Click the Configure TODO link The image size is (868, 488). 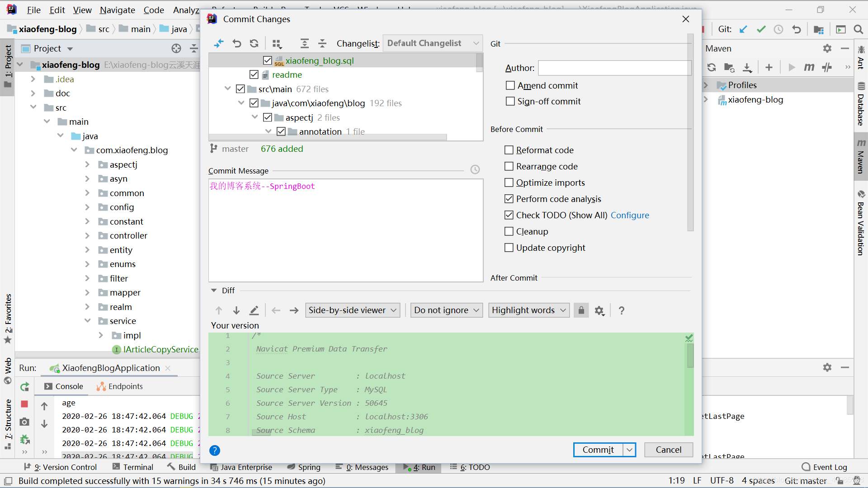[x=630, y=215]
